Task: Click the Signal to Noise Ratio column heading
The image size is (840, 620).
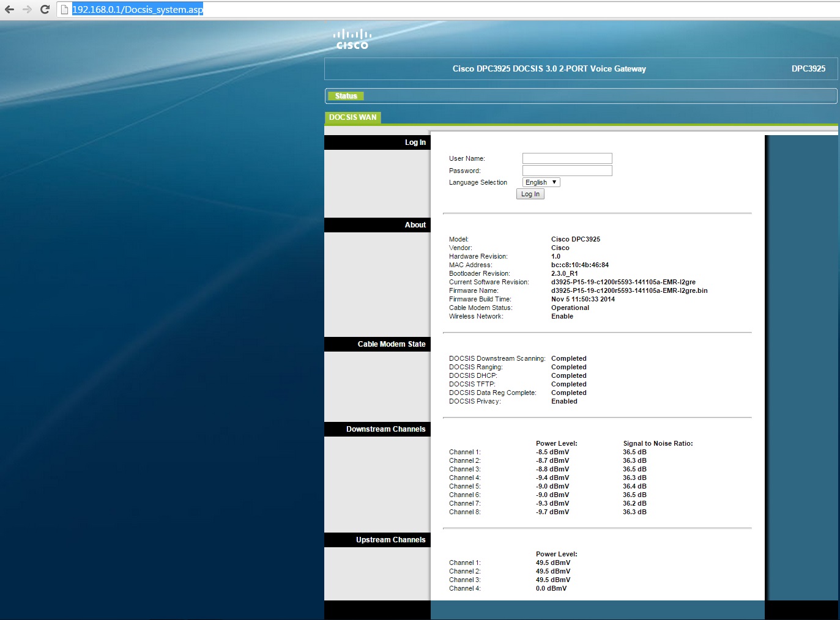Action: point(658,443)
